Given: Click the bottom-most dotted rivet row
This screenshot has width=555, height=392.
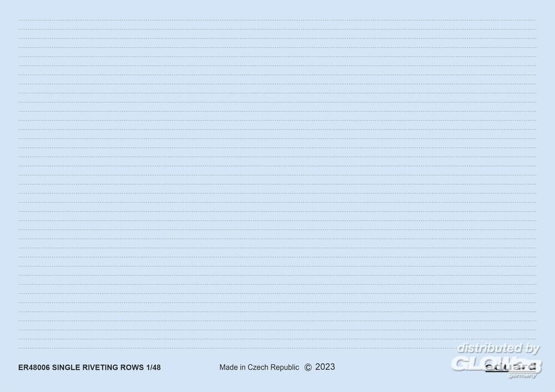Looking at the screenshot, I should click(277, 339).
